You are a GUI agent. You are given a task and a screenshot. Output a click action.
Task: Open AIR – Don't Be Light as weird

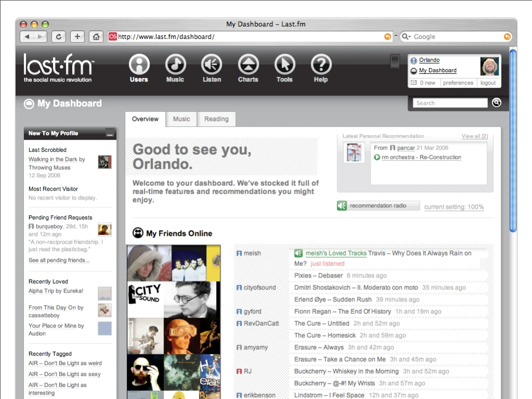click(x=65, y=363)
